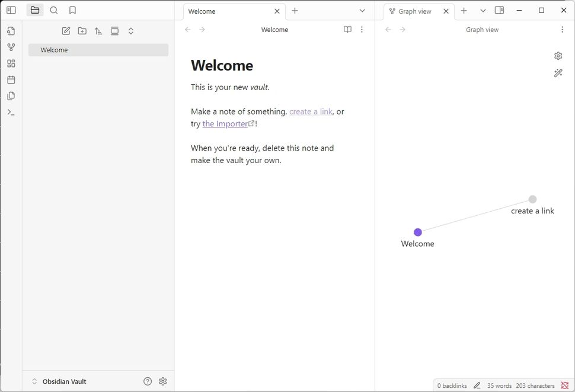Click the terminal icon in the left ribbon
The height and width of the screenshot is (392, 575).
pos(11,111)
